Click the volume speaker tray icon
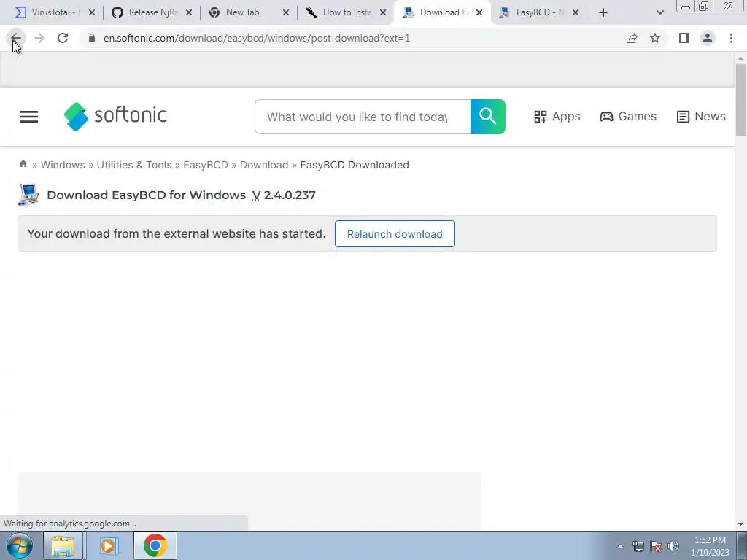The height and width of the screenshot is (560, 747). click(673, 546)
